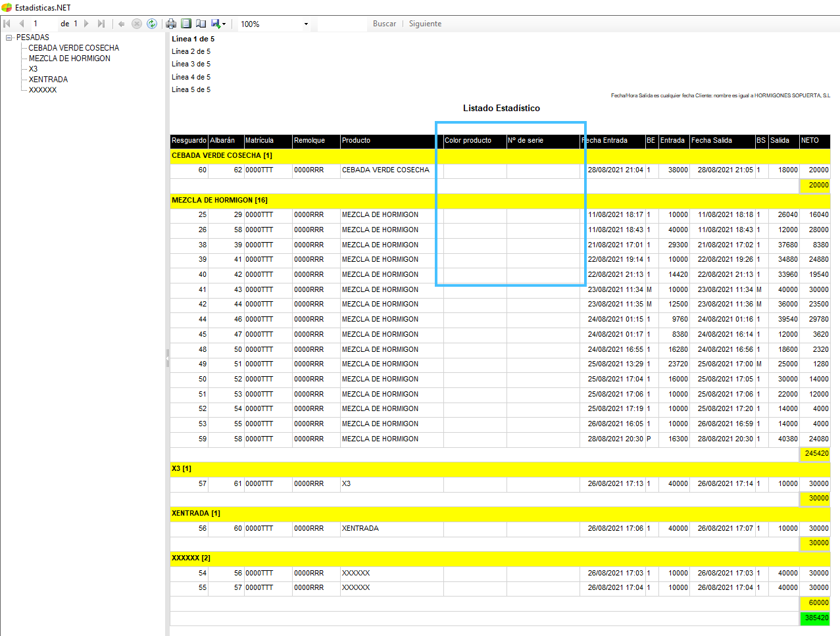The image size is (840, 636).
Task: Click the Resguardo column header
Action: [x=189, y=141]
